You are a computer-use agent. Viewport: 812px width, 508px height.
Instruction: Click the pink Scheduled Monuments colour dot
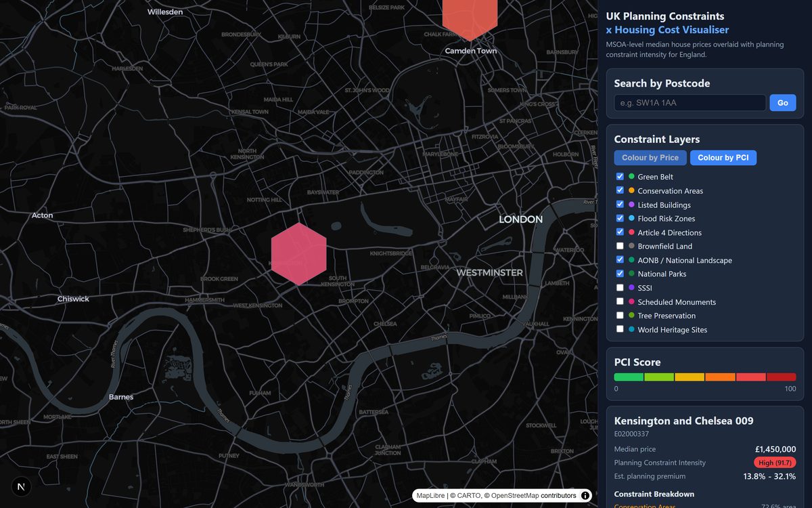point(631,301)
